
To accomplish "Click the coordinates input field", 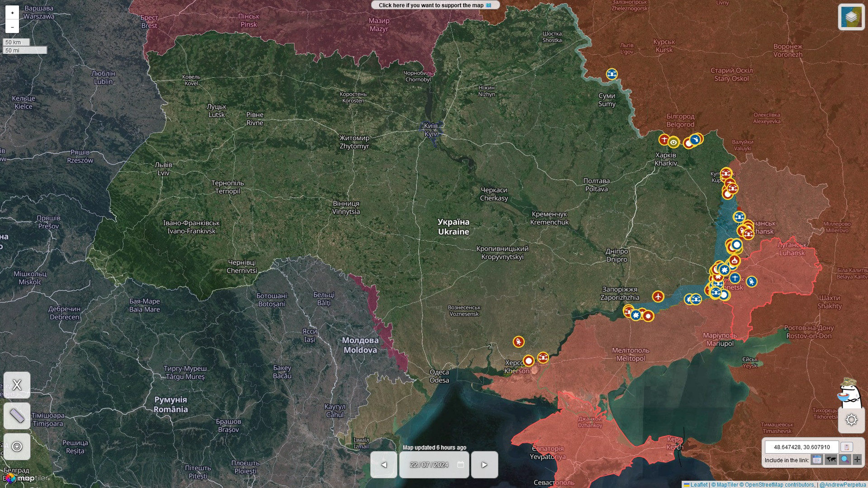I will click(802, 447).
